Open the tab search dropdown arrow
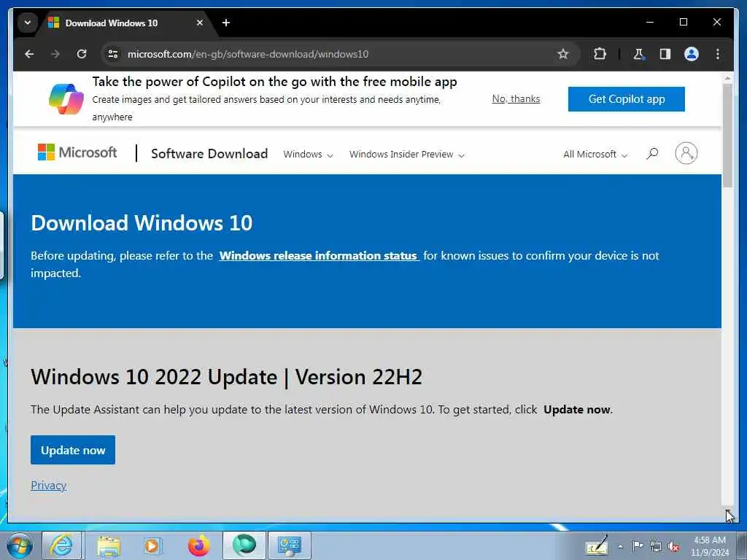Image resolution: width=747 pixels, height=560 pixels. (x=28, y=23)
